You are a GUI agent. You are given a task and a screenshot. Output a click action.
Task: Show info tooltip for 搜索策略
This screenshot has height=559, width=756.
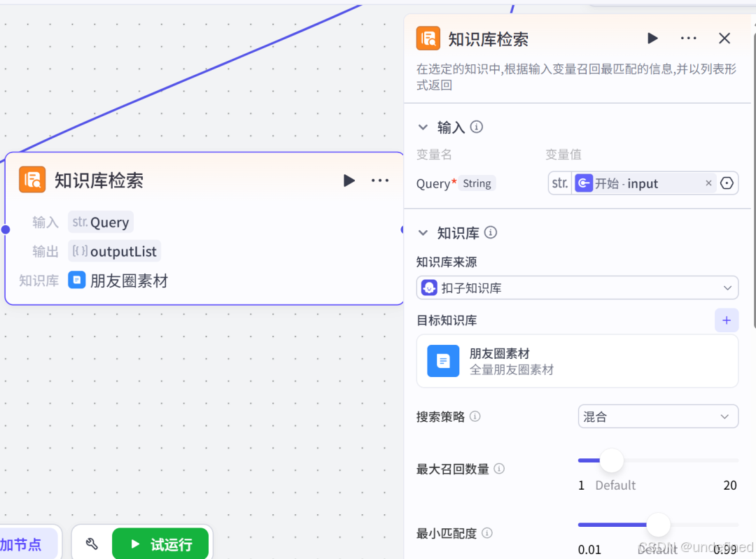point(475,416)
